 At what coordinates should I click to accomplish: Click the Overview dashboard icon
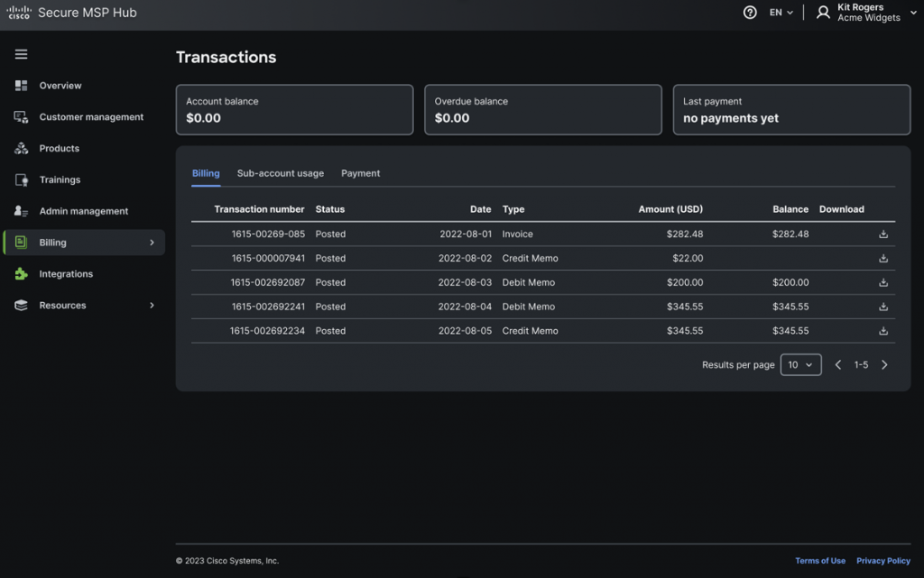point(21,86)
